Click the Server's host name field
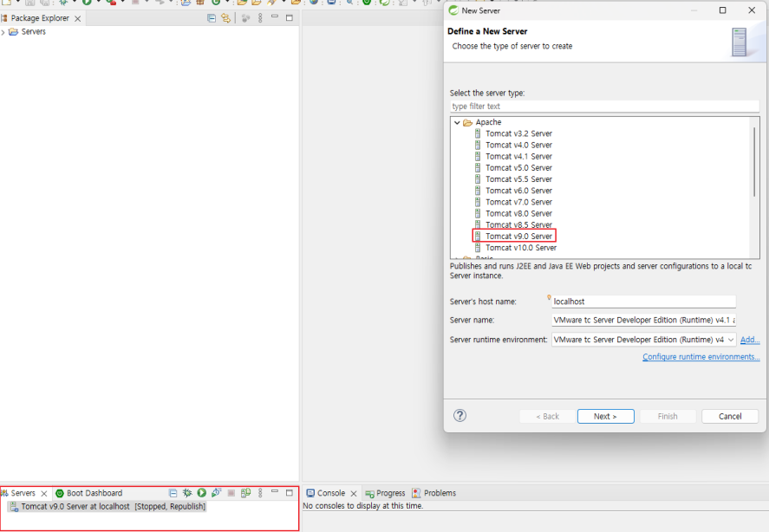769x532 pixels. coord(643,302)
